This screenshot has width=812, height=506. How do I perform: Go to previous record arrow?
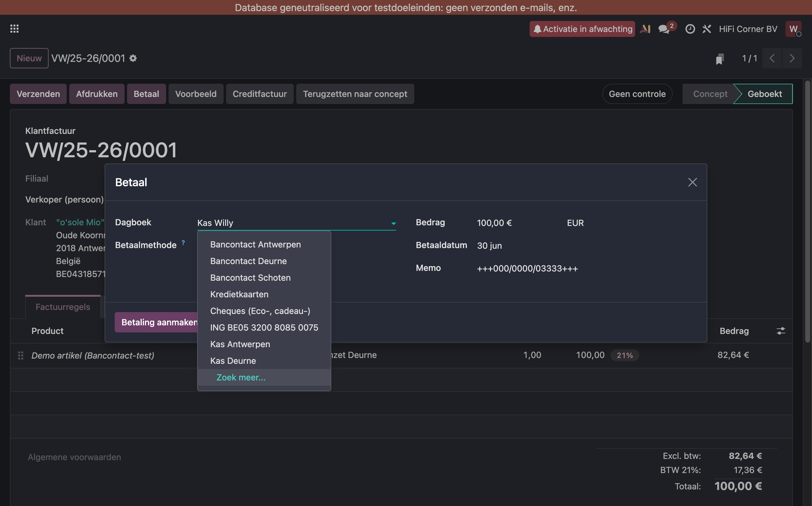tap(772, 58)
